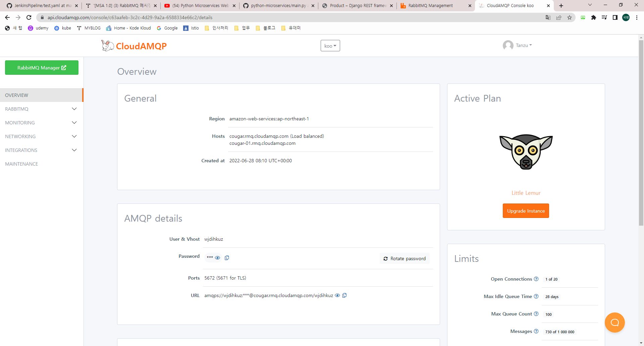644x346 pixels.
Task: Show help for Max Queue Count
Action: [x=536, y=314]
